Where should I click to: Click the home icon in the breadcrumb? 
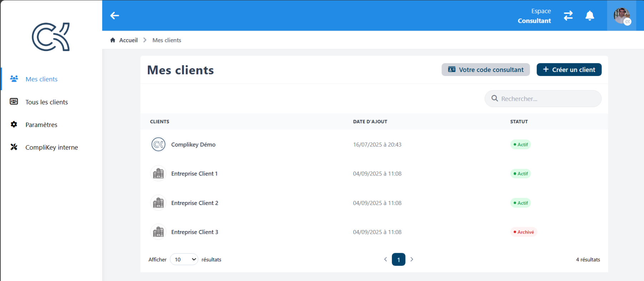(x=113, y=40)
